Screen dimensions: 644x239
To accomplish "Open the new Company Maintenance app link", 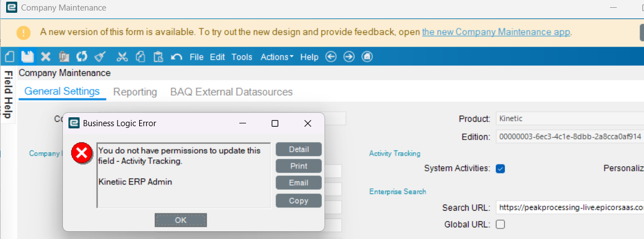I will click(496, 32).
